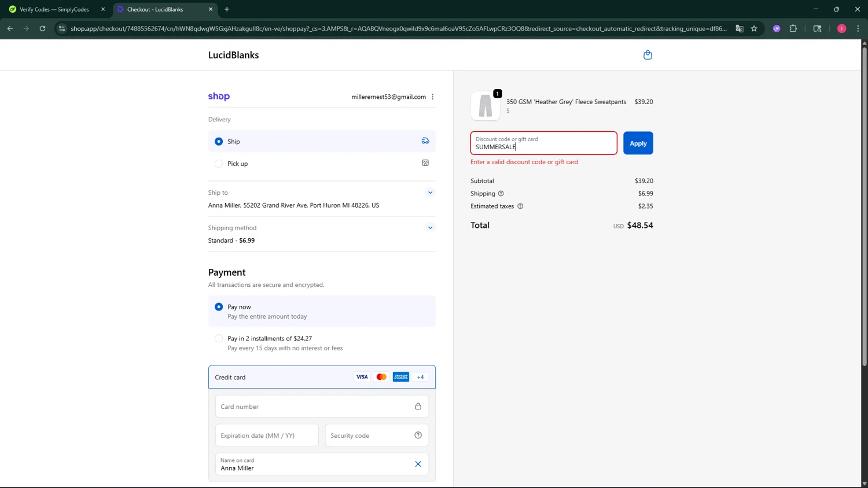Focus the Name on card field
868x488 pixels.
[322, 464]
